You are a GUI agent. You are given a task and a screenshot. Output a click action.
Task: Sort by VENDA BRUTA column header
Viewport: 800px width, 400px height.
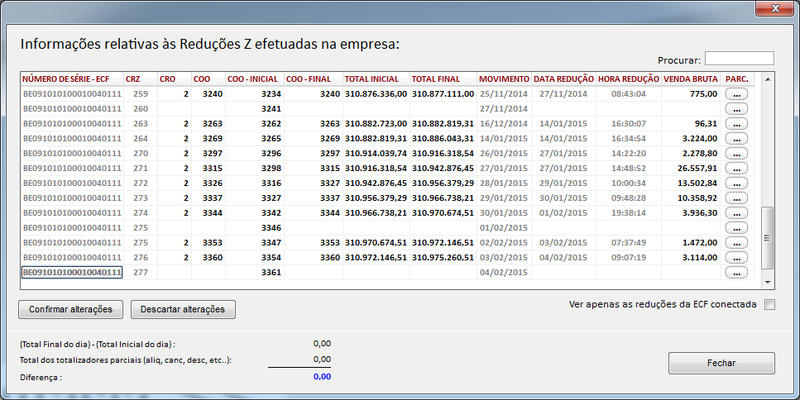coord(690,78)
